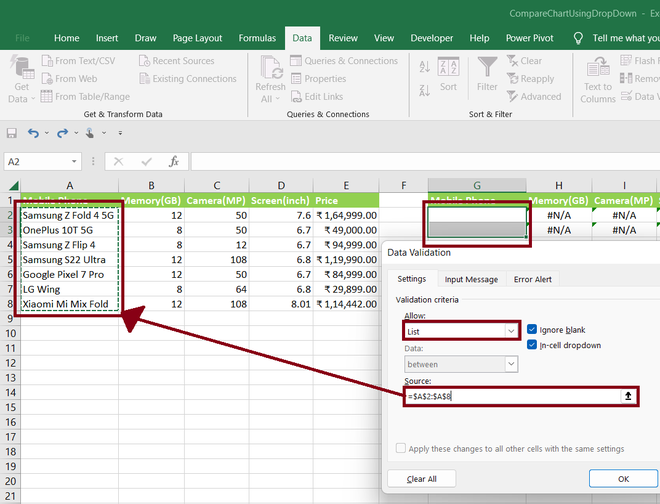Click the Insert Function fx icon
This screenshot has width=660, height=504.
point(173,161)
